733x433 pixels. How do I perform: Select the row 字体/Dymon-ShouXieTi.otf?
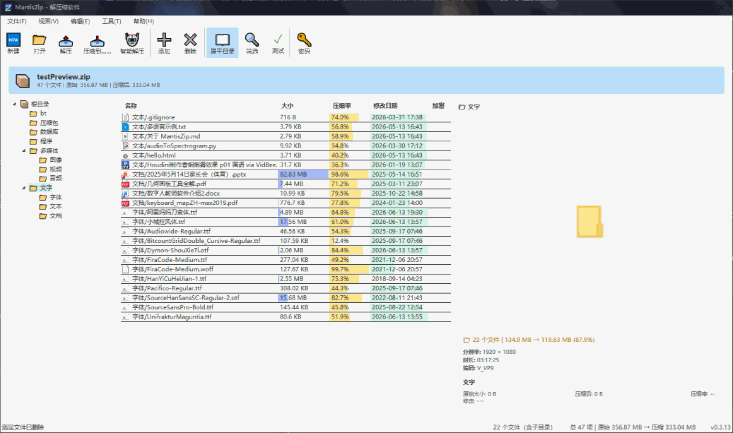coord(286,250)
